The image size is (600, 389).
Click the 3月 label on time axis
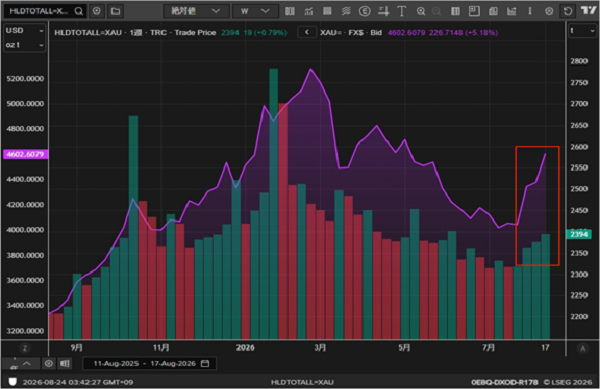tap(320, 347)
